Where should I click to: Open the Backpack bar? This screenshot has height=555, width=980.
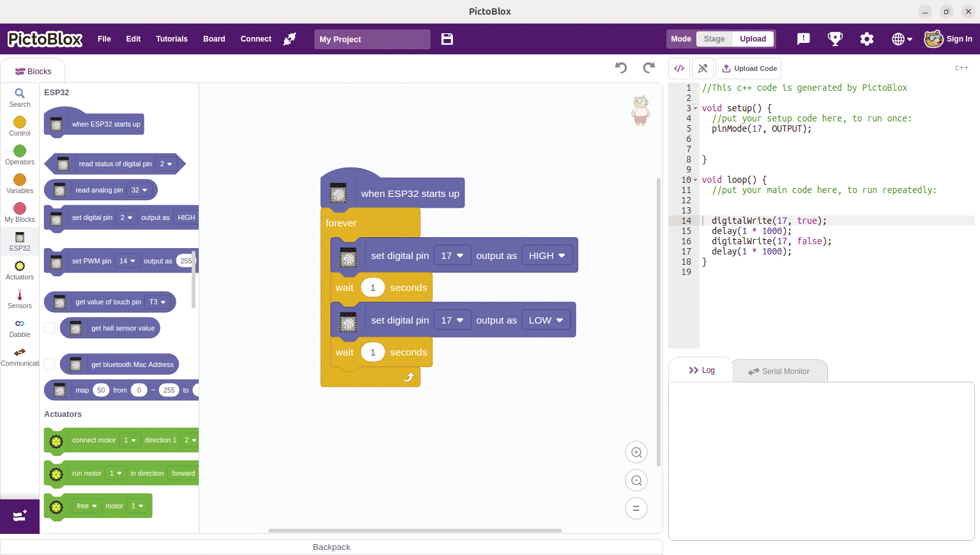click(x=332, y=547)
